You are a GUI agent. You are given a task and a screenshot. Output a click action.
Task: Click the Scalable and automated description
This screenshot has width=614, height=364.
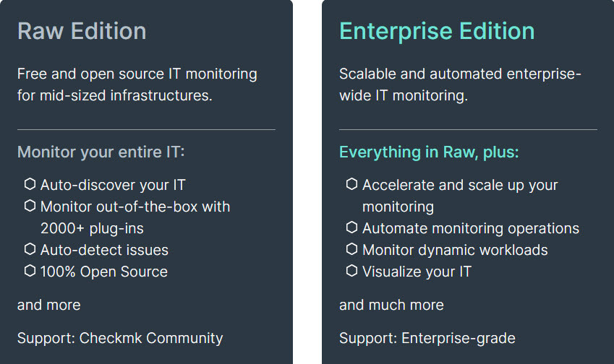460,84
